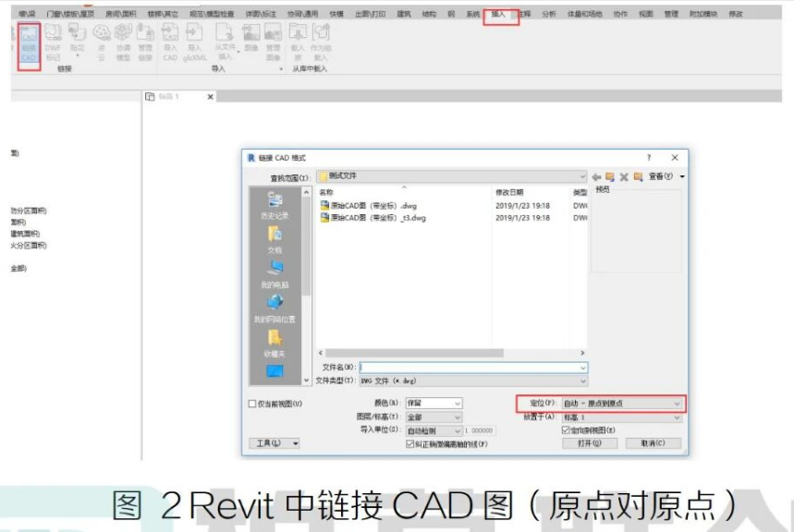The height and width of the screenshot is (532, 794).
Task: Click the 文件名 input field
Action: [x=473, y=368]
